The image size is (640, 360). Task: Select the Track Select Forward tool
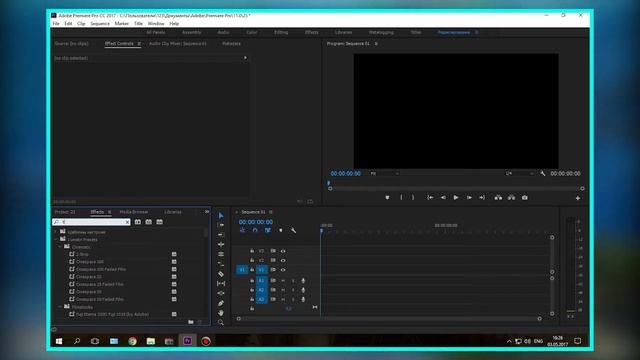tap(221, 225)
